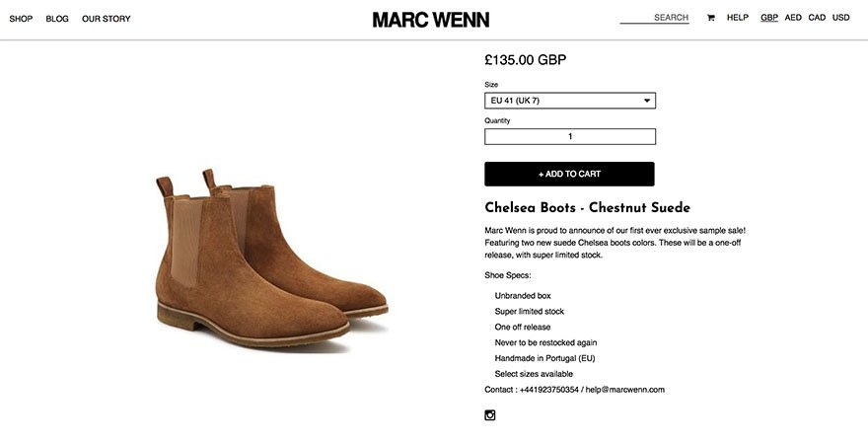Focus the SEARCH field

point(654,18)
